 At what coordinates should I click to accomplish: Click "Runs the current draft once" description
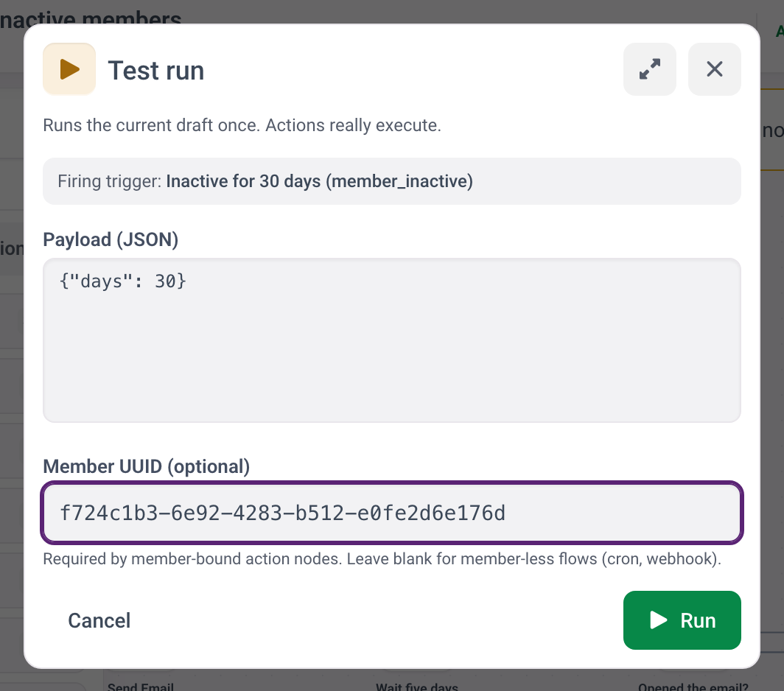pyautogui.click(x=242, y=125)
